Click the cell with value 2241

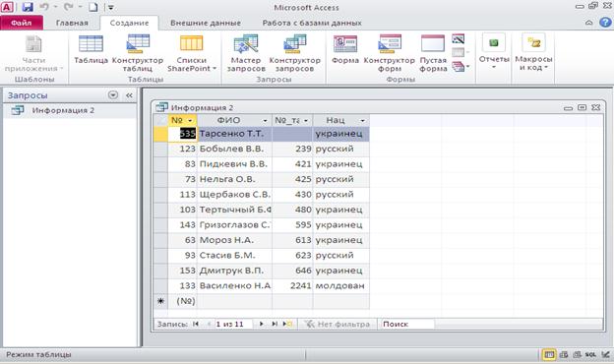pos(292,285)
